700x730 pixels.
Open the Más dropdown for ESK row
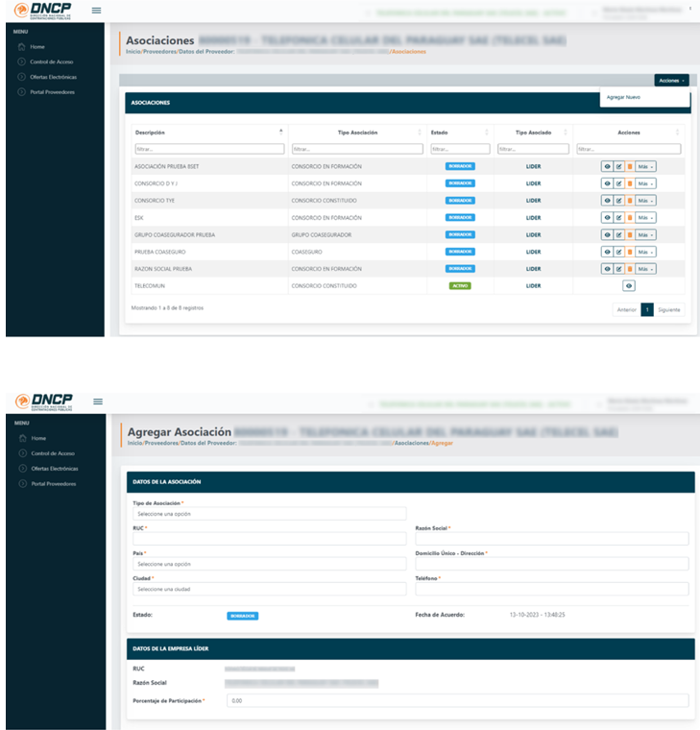pos(645,218)
